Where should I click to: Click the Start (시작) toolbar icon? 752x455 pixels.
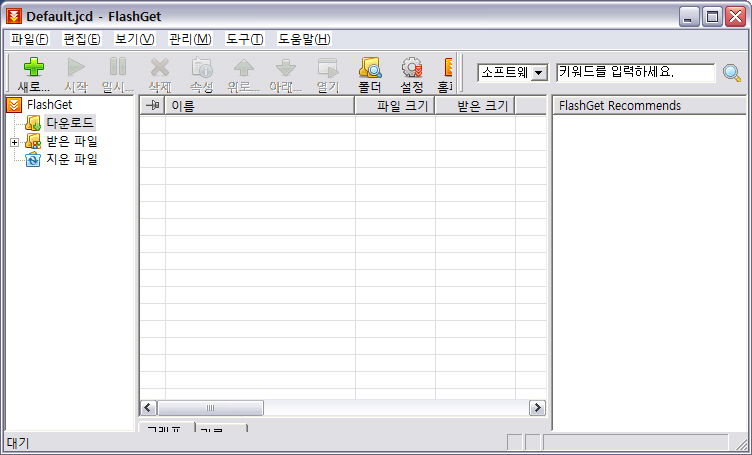click(x=76, y=74)
